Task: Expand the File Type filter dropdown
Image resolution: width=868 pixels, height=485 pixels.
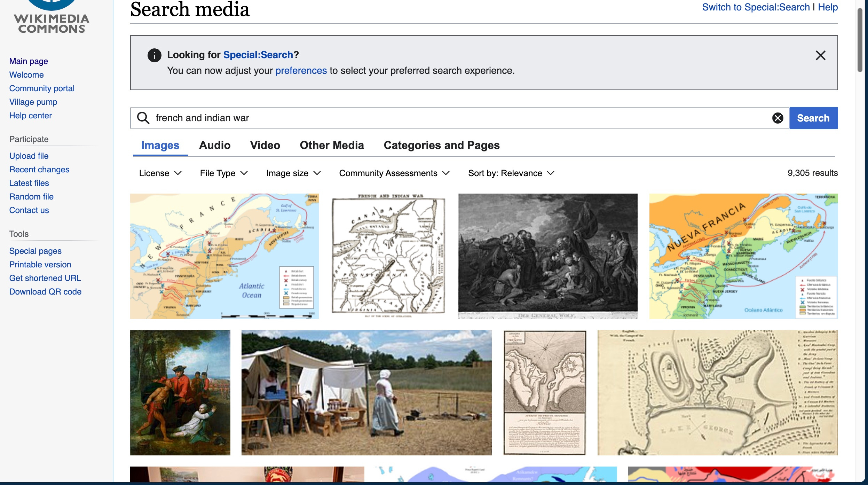Action: 224,173
